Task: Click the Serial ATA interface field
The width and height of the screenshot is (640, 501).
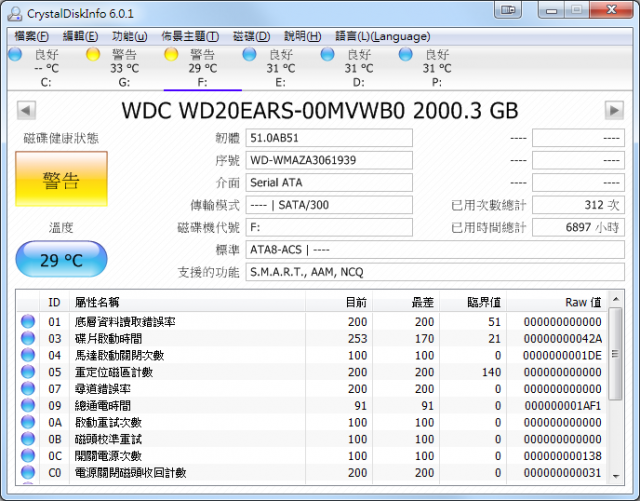Action: coord(329,183)
